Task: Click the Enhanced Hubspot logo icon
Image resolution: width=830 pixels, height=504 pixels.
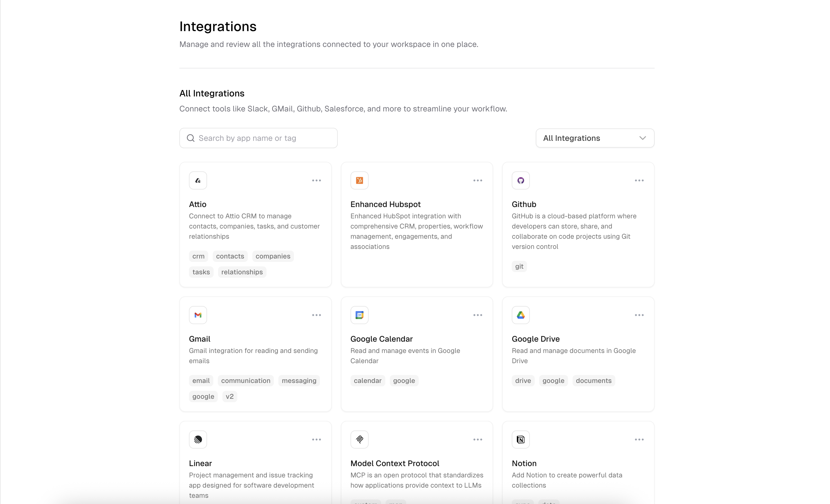Action: (359, 180)
